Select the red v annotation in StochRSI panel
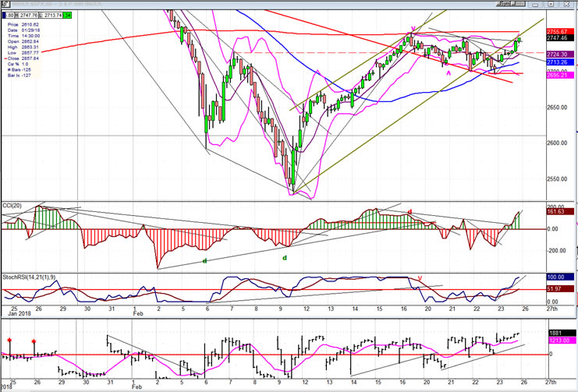The image size is (578, 392). click(x=420, y=277)
